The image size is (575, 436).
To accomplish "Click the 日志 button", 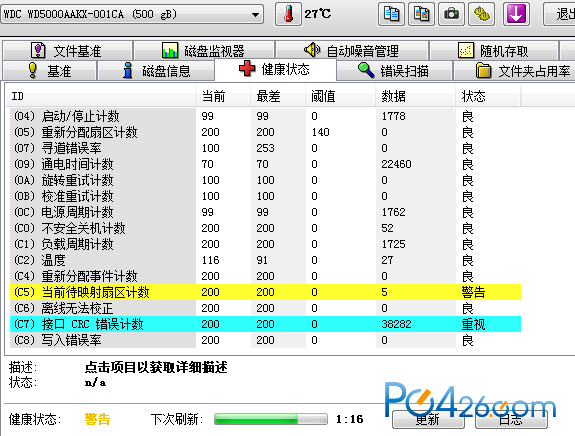I will coord(511,419).
